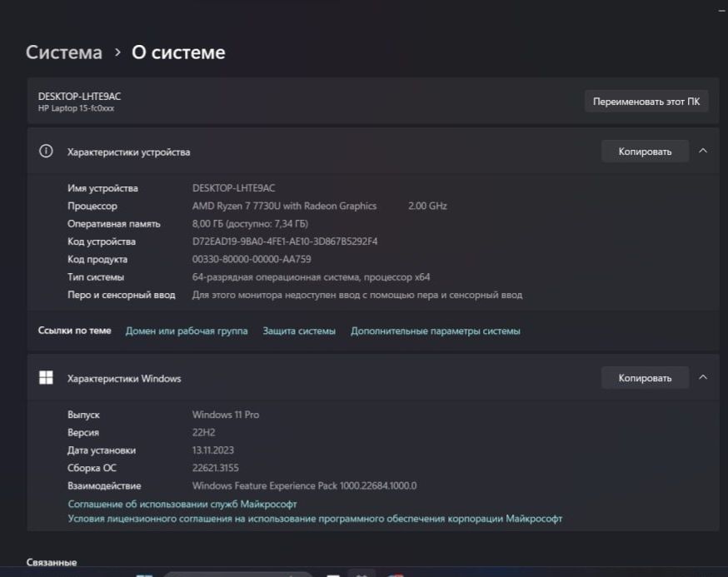
Task: Open Условия лицензионного соглашения Майкрософт link
Action: click(x=315, y=519)
